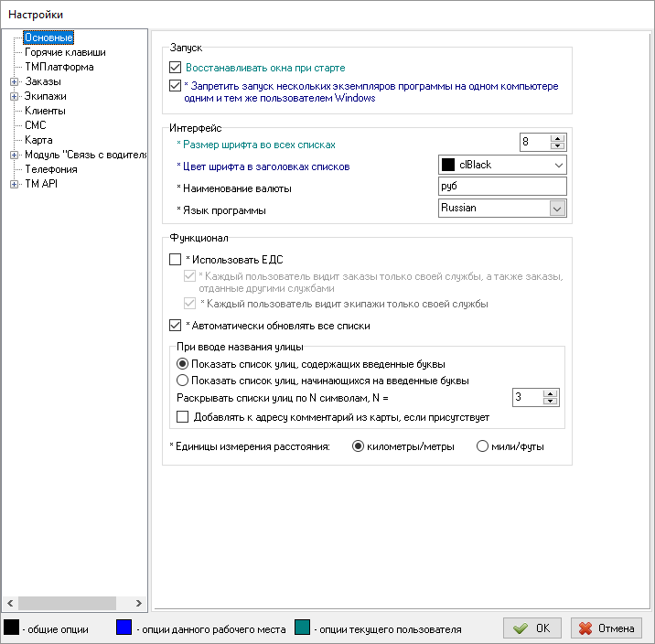
Task: Expand the TM API tree node
Action: (x=14, y=184)
